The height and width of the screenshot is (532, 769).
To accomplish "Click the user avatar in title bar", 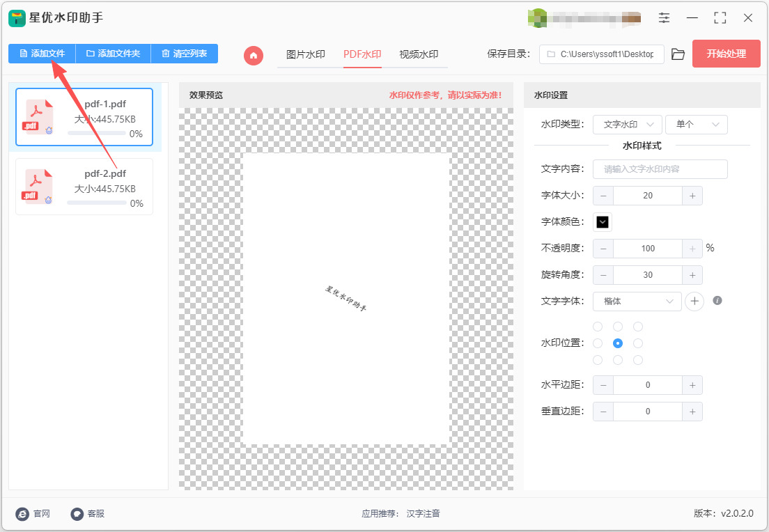I will [538, 18].
